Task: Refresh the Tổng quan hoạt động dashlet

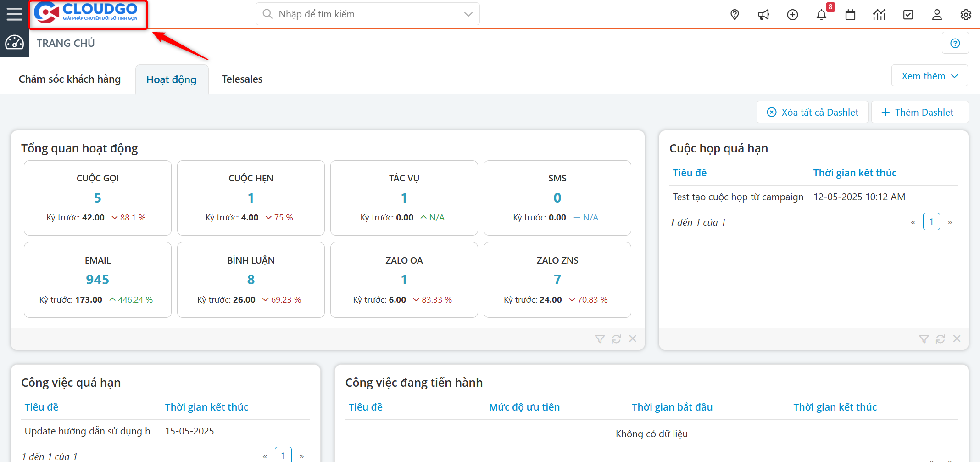Action: pyautogui.click(x=616, y=339)
